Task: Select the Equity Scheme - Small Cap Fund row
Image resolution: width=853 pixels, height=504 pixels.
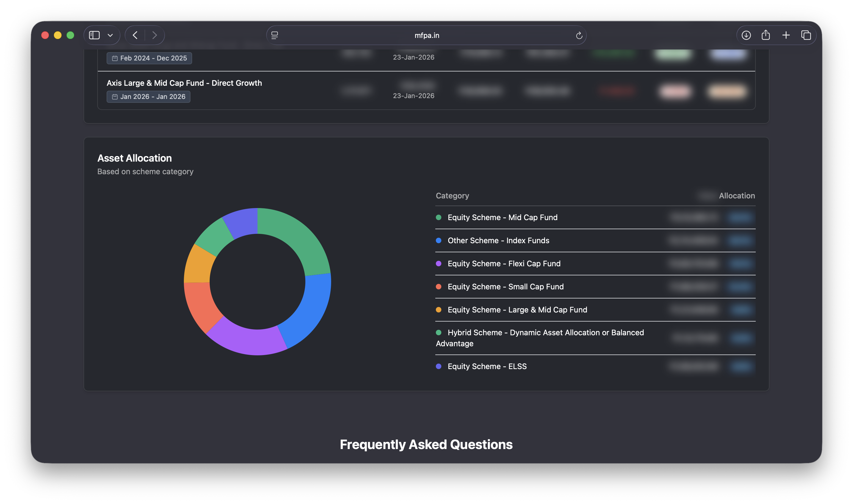Action: (505, 286)
